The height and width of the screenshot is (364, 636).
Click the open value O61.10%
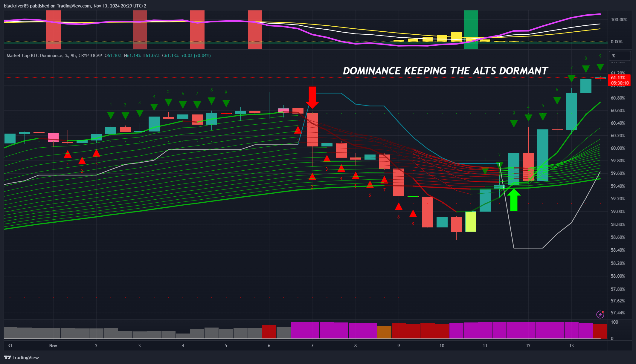coord(113,56)
